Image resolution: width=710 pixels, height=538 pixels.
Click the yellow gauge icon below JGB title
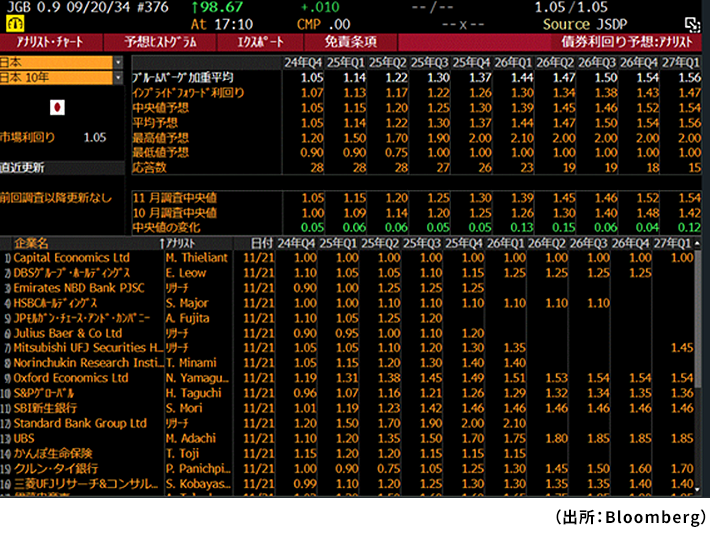click(15, 24)
